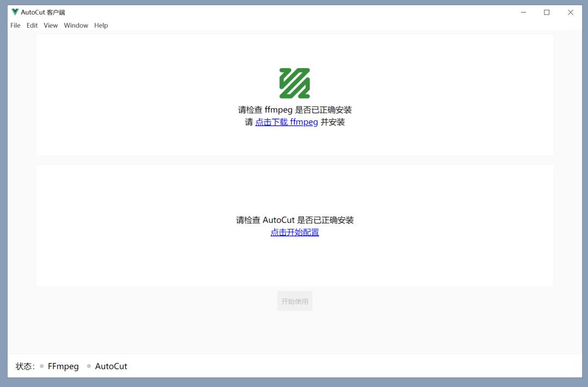The width and height of the screenshot is (588, 387).
Task: Click the AutoCut 客户端 window title text
Action: point(42,11)
